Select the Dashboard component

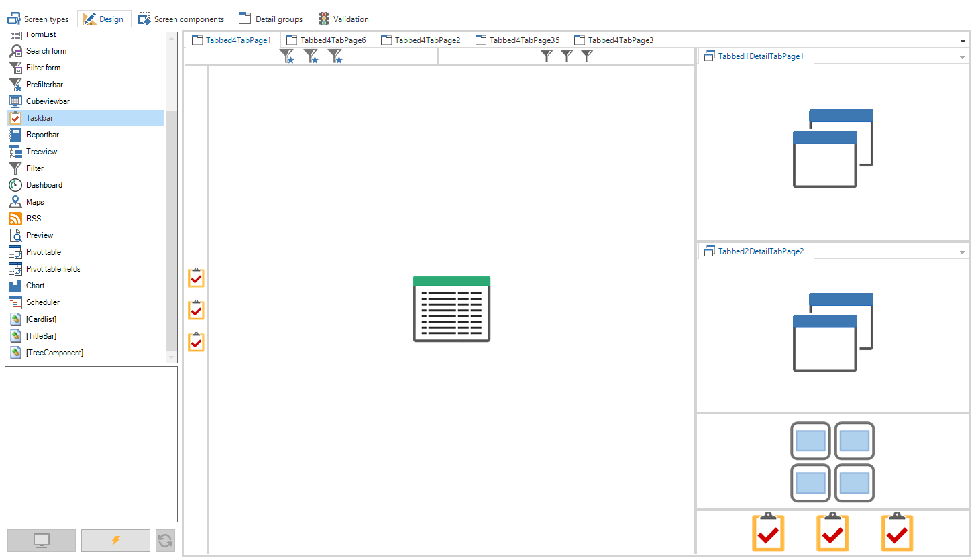coord(85,185)
